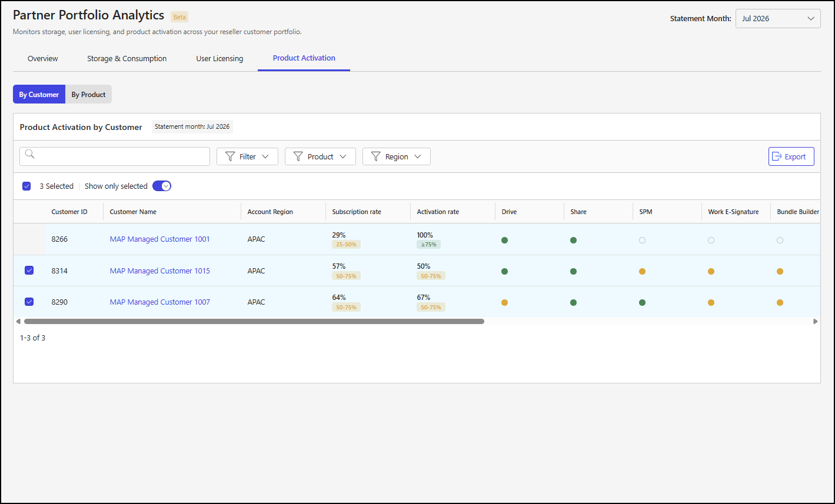Screen dimensions: 835x504
Task: Select the Product Activation tab
Action: [x=304, y=58]
